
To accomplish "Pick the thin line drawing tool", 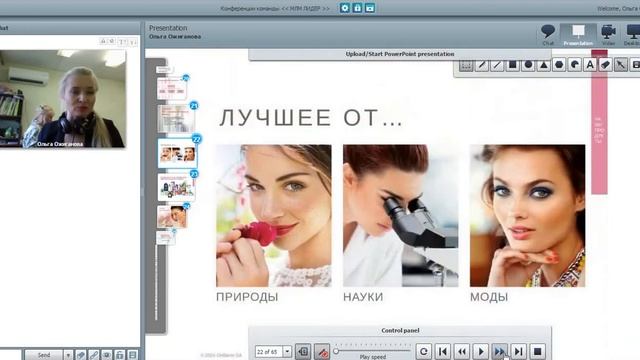I will (497, 65).
